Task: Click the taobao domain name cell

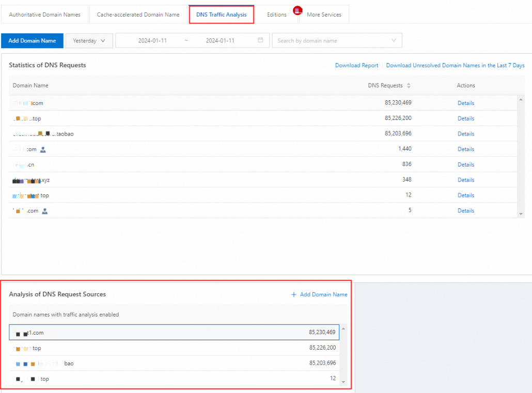Action: click(x=43, y=134)
